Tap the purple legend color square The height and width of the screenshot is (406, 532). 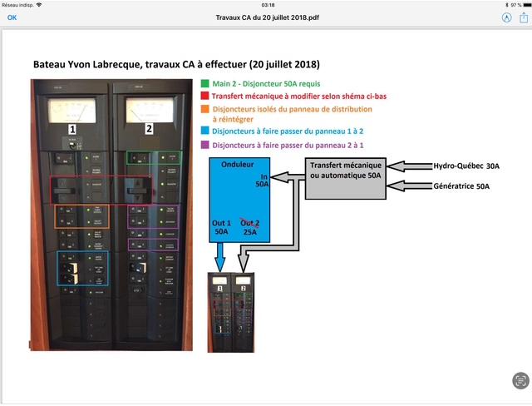[x=205, y=145]
